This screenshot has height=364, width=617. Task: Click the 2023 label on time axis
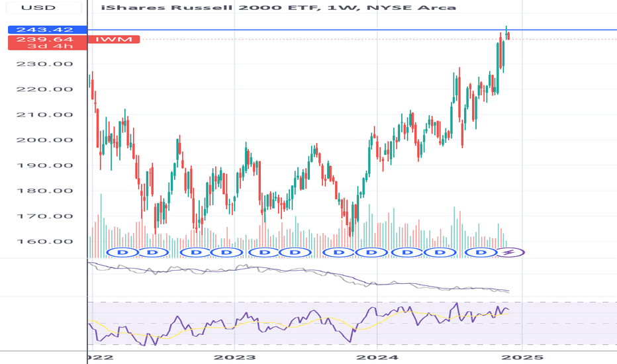(x=234, y=357)
